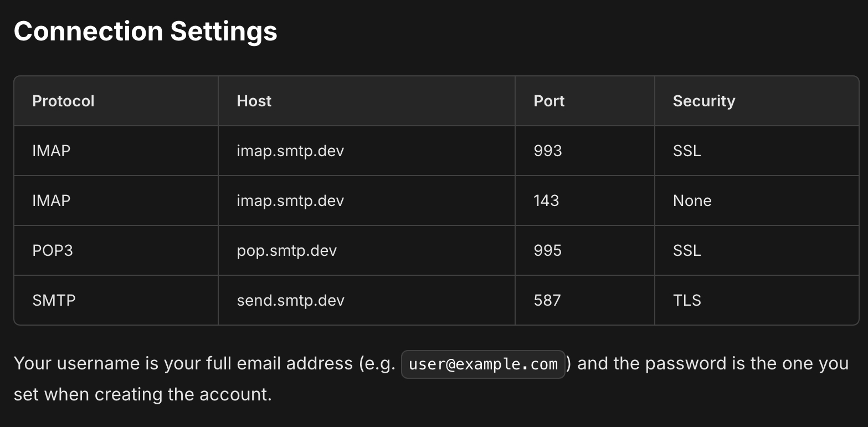Select SSL security in the POP3 row
This screenshot has height=427, width=868.
[687, 250]
